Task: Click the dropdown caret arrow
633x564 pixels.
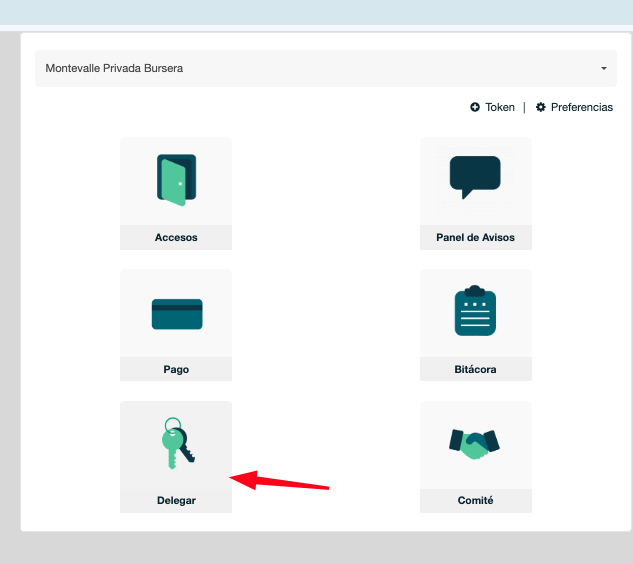Action: tap(604, 68)
